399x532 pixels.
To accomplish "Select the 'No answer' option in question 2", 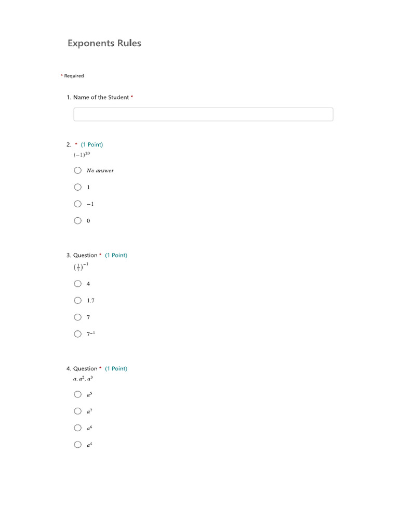I will pos(78,170).
